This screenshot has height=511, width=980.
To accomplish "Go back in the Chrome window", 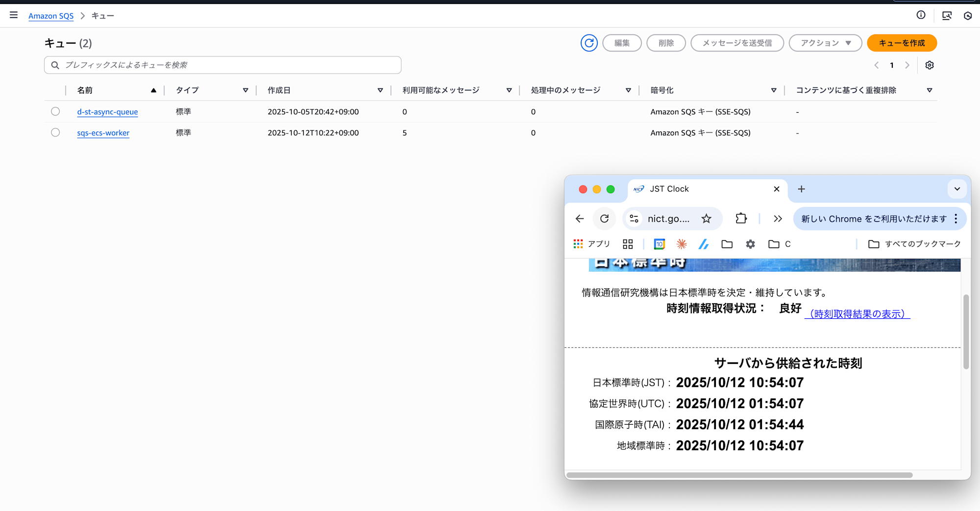I will [580, 219].
